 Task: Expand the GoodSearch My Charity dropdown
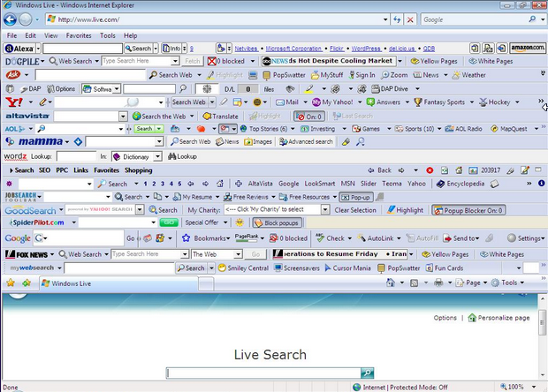pos(325,209)
